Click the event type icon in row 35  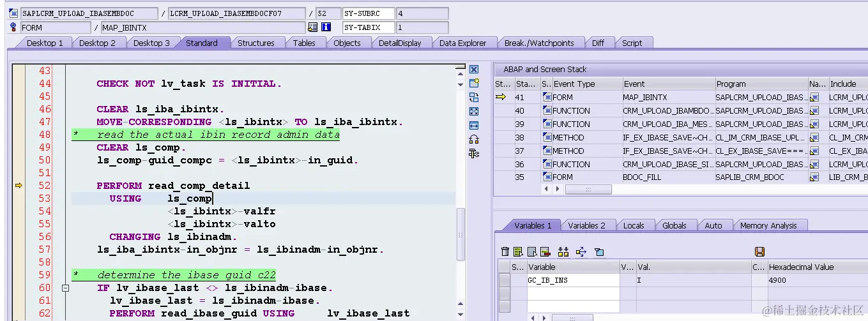click(547, 177)
